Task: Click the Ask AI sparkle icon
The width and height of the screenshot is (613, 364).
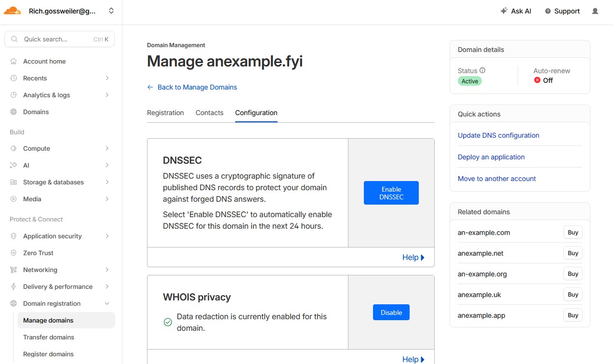Action: point(504,11)
